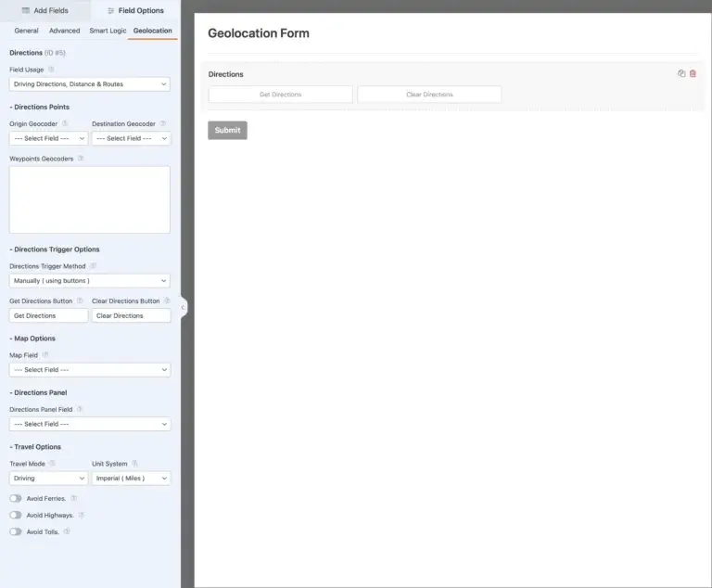
Task: Delete the Directions field
Action: click(x=693, y=73)
